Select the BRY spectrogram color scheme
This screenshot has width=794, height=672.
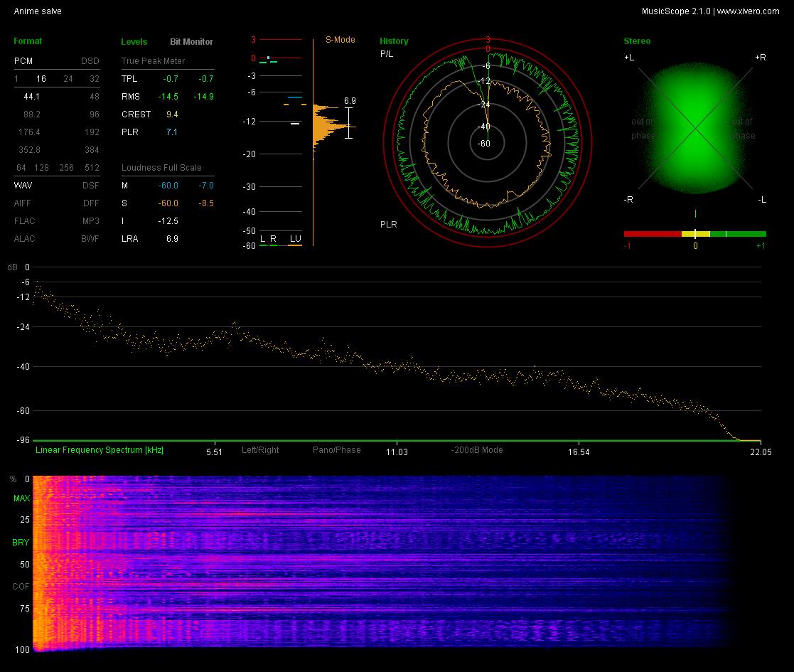(x=21, y=543)
